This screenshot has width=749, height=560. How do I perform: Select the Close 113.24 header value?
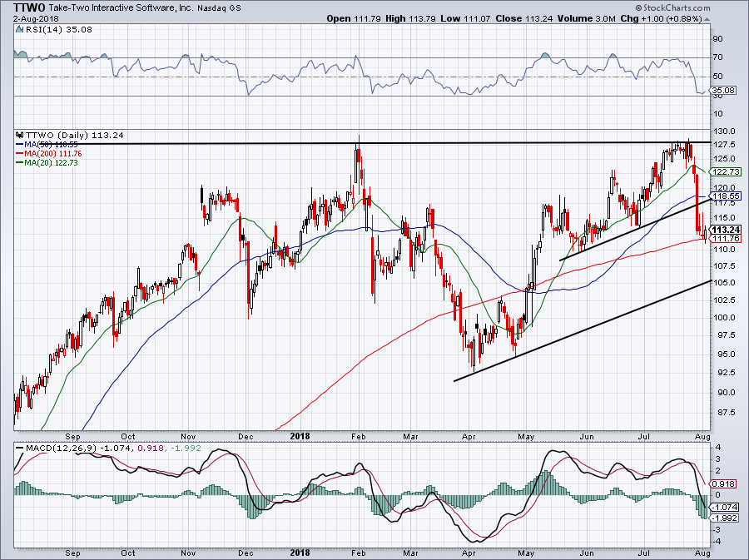tap(524, 18)
